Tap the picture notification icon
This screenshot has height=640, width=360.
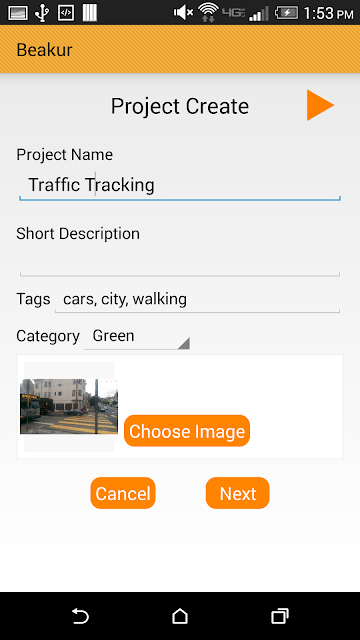[x=18, y=13]
